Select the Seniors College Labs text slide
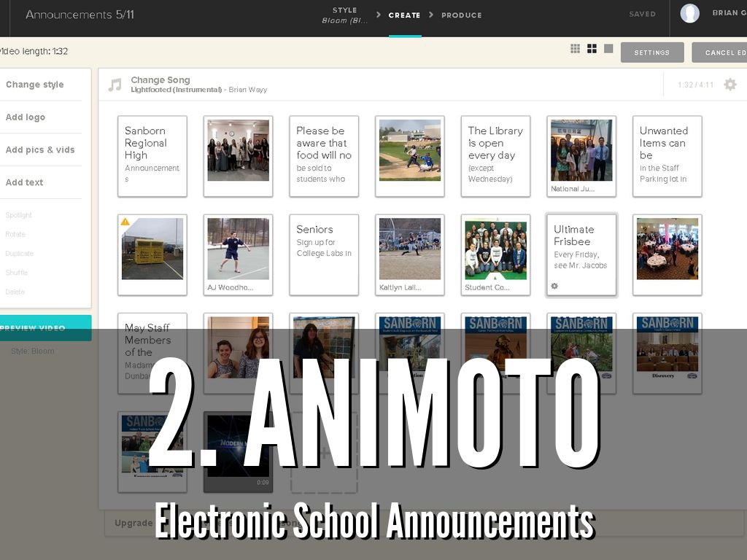 coord(324,254)
